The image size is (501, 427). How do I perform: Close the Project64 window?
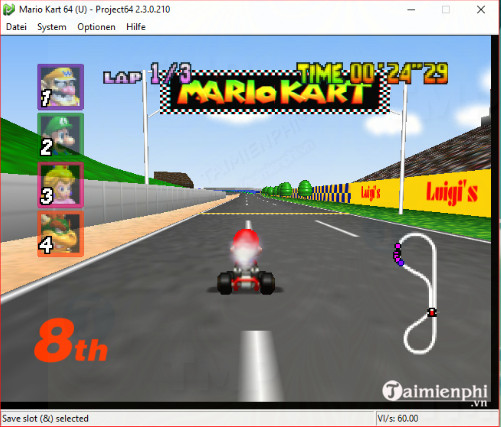point(481,10)
